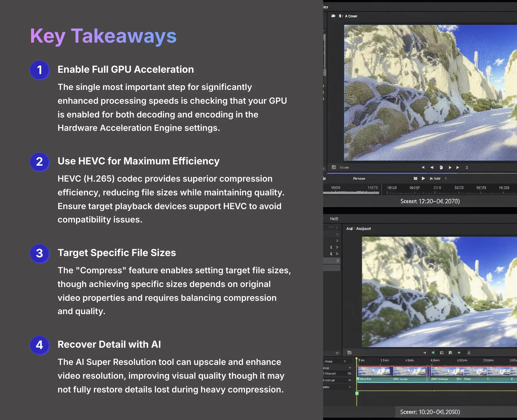Click the green left-arrow icon under lower preview
Image resolution: width=517 pixels, height=420 pixels.
[x=433, y=352]
